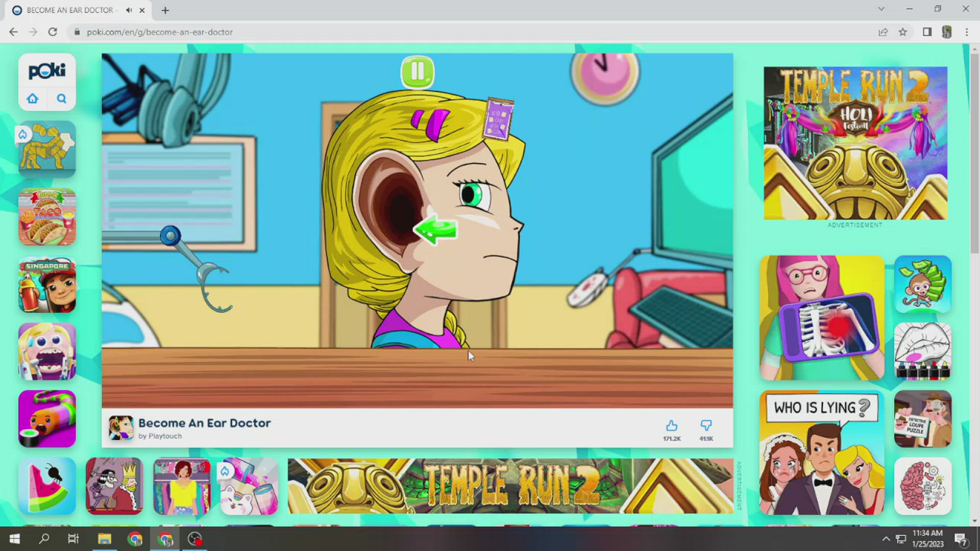Open Chrome three-dot menu
The width and height of the screenshot is (980, 551).
(x=967, y=32)
